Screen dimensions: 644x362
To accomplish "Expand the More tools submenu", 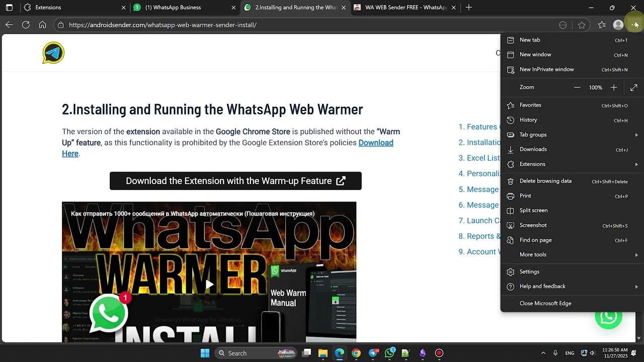I will pos(572,254).
